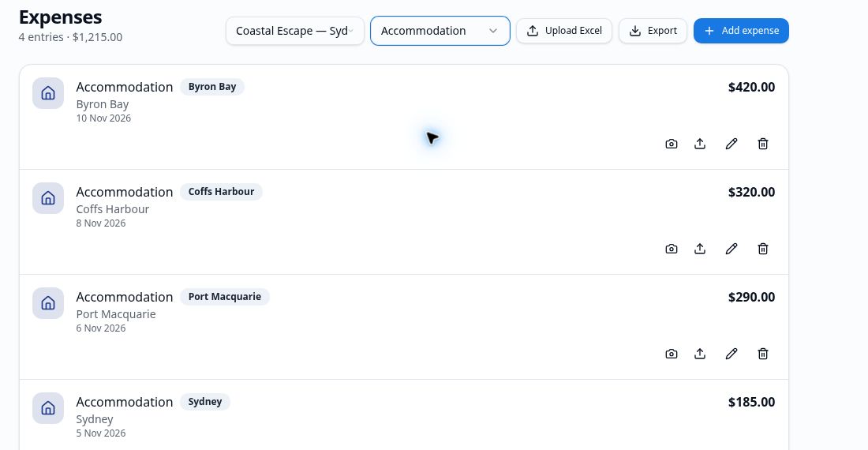868x450 pixels.
Task: Open the Accommodation category filter dropdown
Action: [x=440, y=31]
